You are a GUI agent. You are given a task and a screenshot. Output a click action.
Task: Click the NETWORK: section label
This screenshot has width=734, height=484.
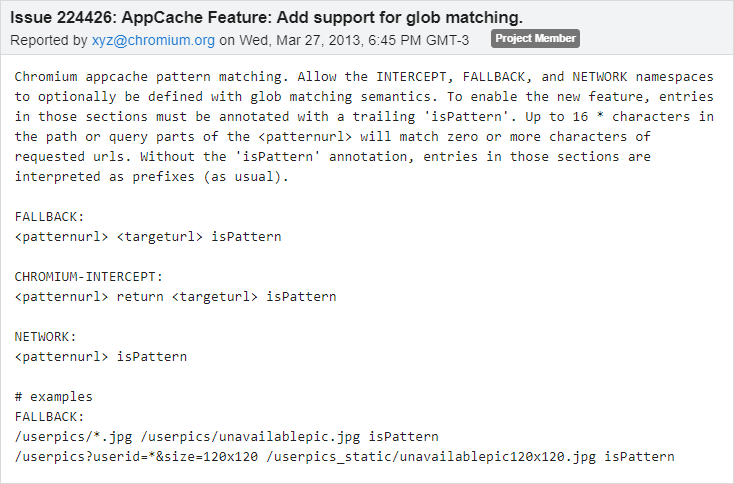click(46, 337)
